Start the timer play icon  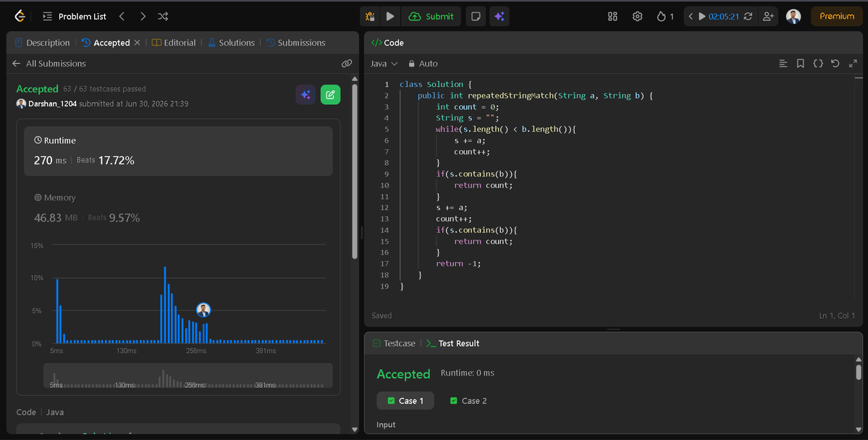click(x=702, y=17)
